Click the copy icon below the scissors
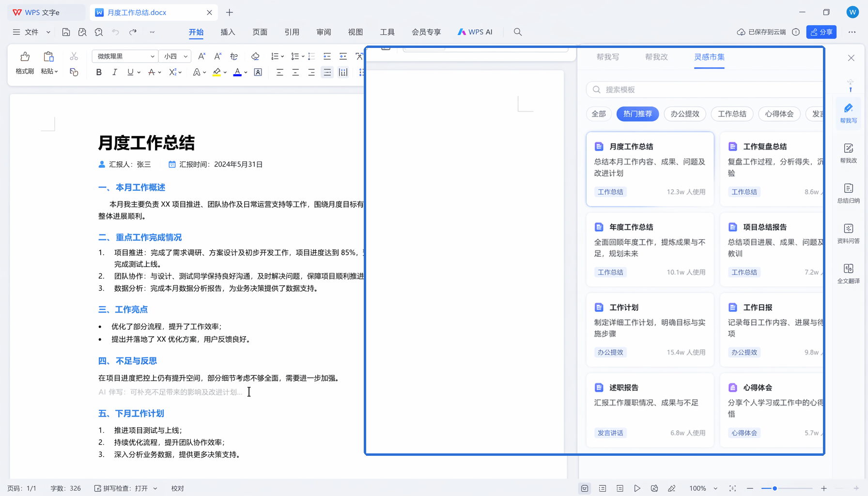 [x=74, y=72]
